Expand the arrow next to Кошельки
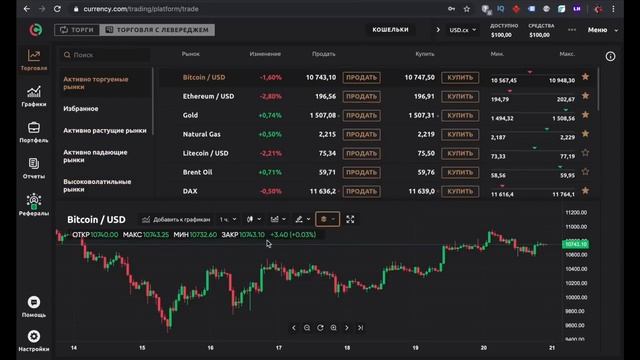The width and height of the screenshot is (640, 360). pos(438,30)
